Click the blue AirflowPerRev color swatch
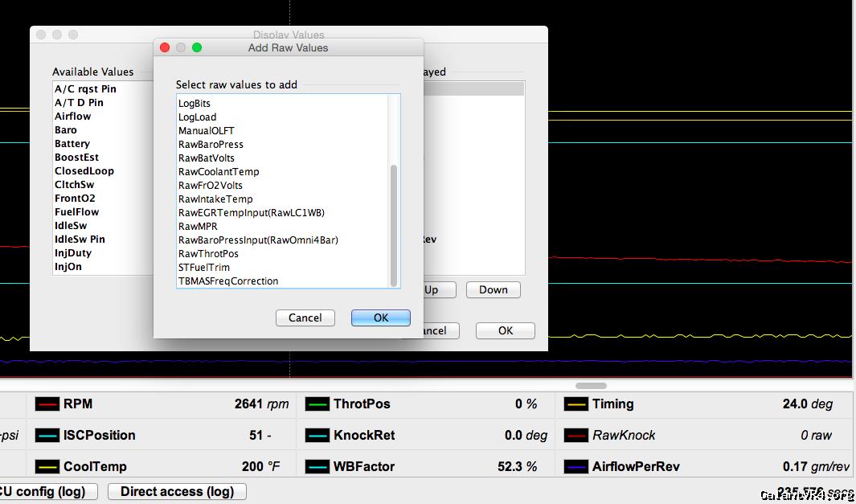The height and width of the screenshot is (504, 856). click(576, 467)
